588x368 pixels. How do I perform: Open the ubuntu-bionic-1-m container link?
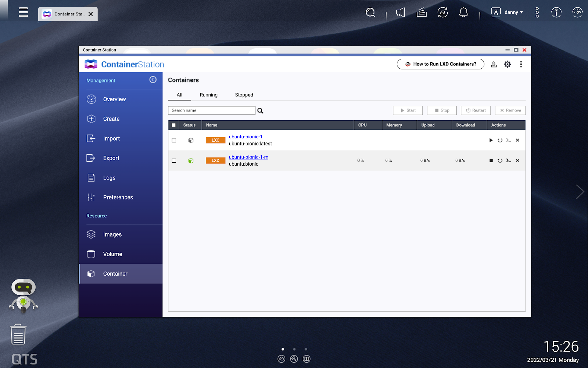pos(248,157)
